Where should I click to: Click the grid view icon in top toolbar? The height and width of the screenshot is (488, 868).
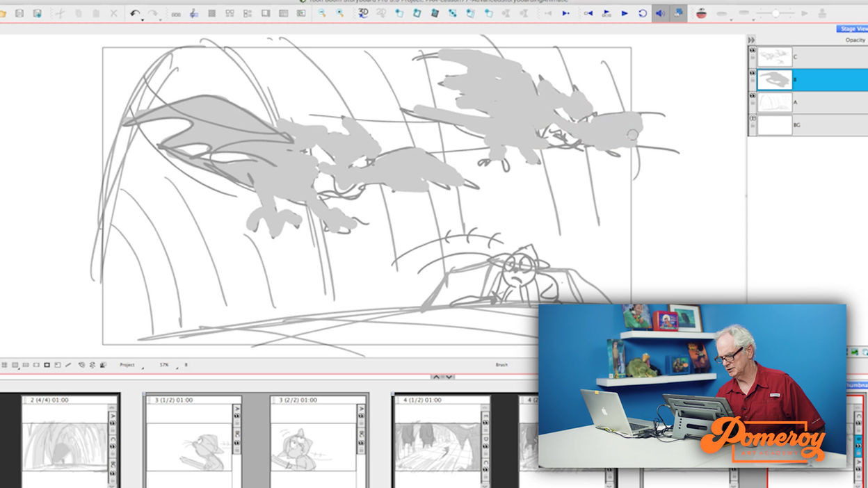coord(211,13)
